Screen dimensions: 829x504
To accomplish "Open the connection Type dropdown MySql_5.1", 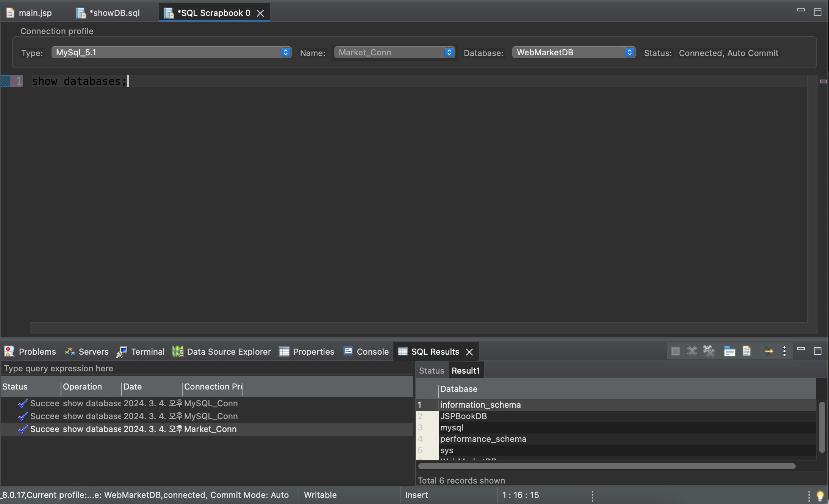I will 171,52.
